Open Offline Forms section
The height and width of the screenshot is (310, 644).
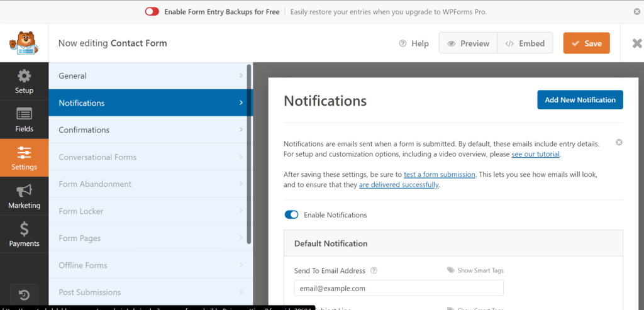151,265
